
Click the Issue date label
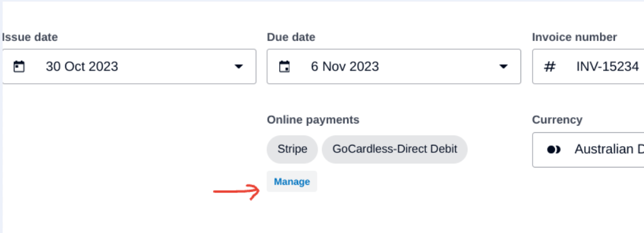(x=30, y=37)
